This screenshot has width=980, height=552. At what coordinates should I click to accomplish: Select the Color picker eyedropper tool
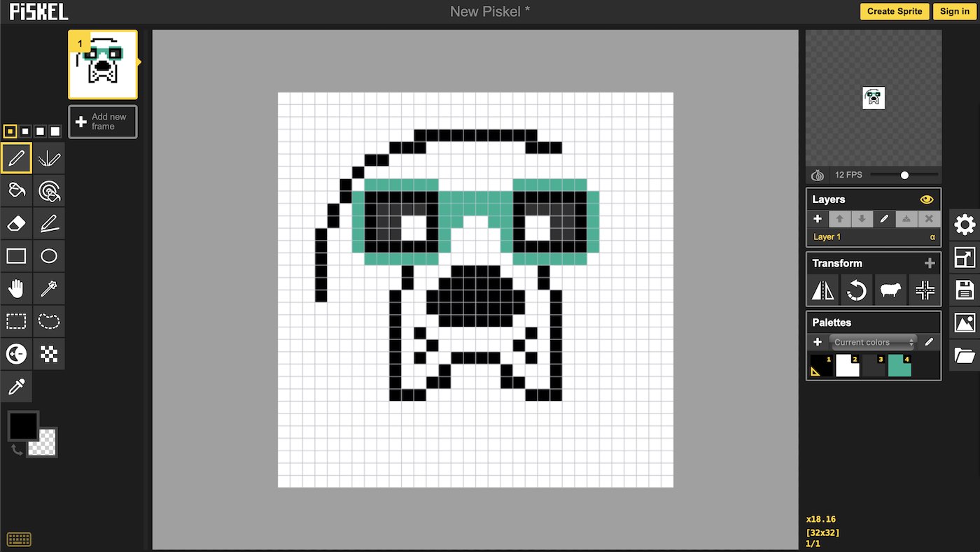pos(17,386)
